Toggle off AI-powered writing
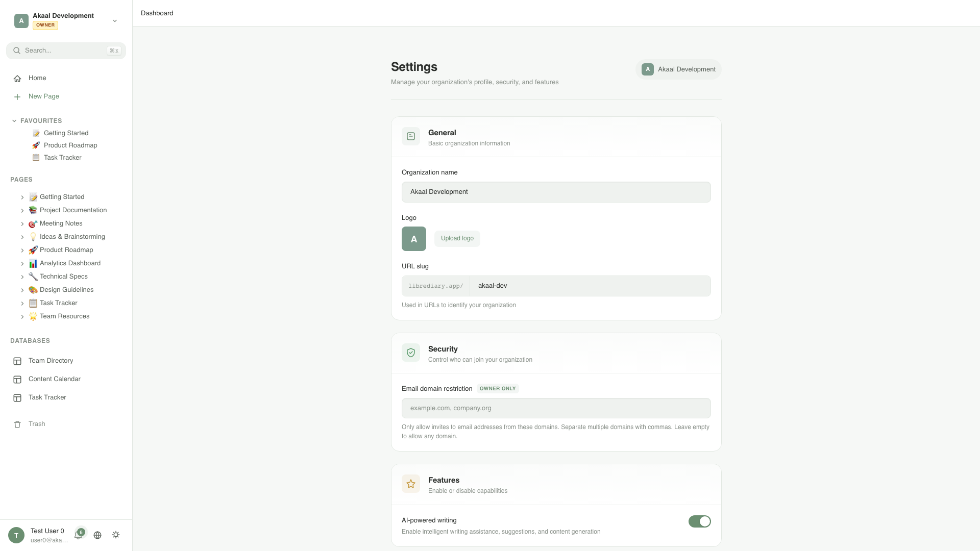Image resolution: width=980 pixels, height=551 pixels. tap(699, 521)
